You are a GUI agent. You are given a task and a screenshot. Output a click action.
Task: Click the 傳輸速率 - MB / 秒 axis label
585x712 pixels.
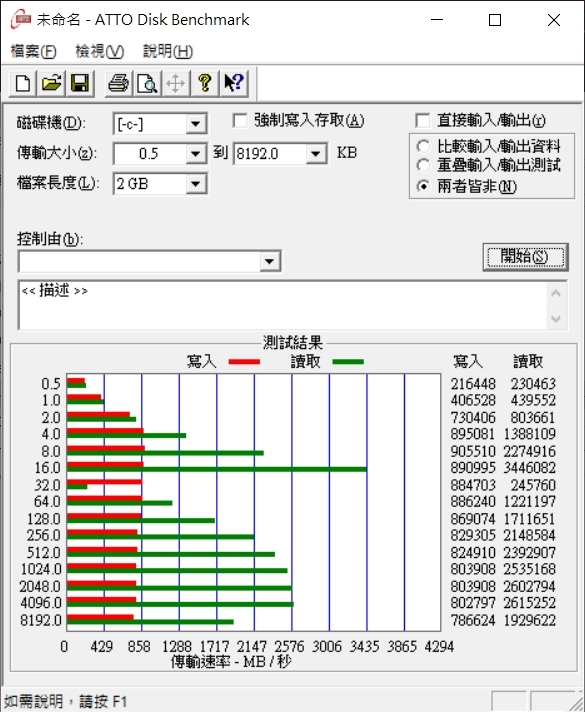pyautogui.click(x=231, y=662)
